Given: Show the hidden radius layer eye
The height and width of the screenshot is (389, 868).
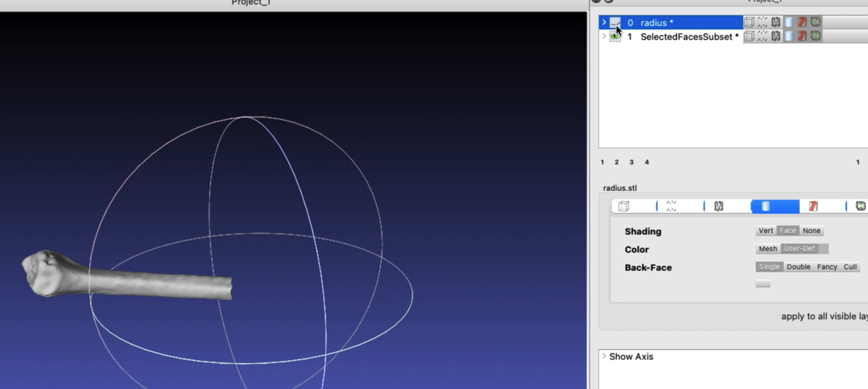Looking at the screenshot, I should pos(615,22).
